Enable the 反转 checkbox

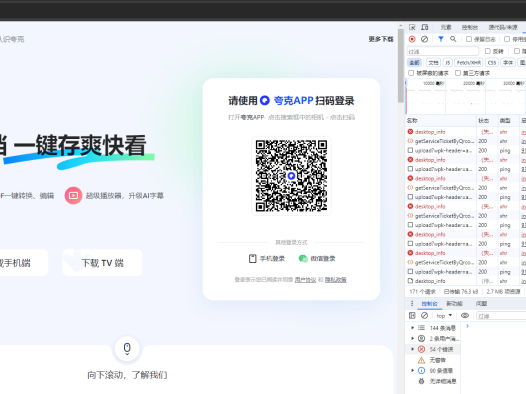[488, 51]
